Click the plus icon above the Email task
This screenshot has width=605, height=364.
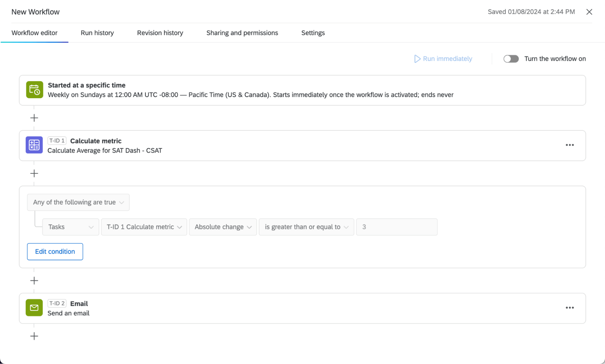(x=34, y=280)
